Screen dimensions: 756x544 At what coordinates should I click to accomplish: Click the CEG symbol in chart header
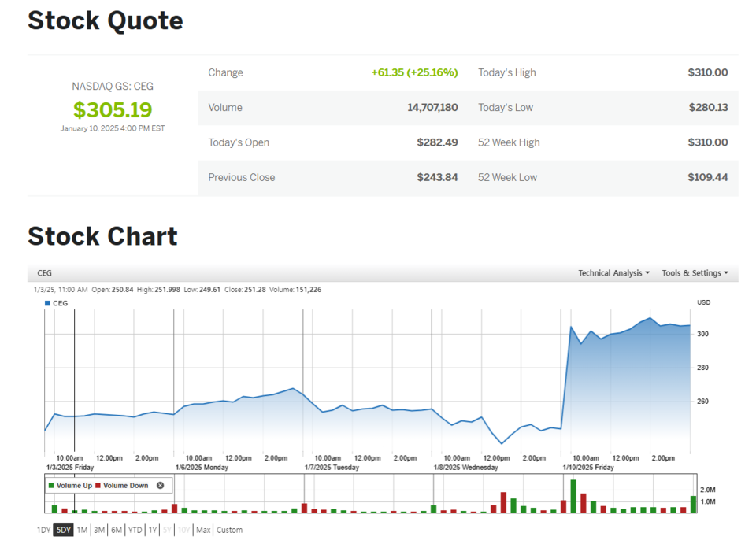click(45, 273)
